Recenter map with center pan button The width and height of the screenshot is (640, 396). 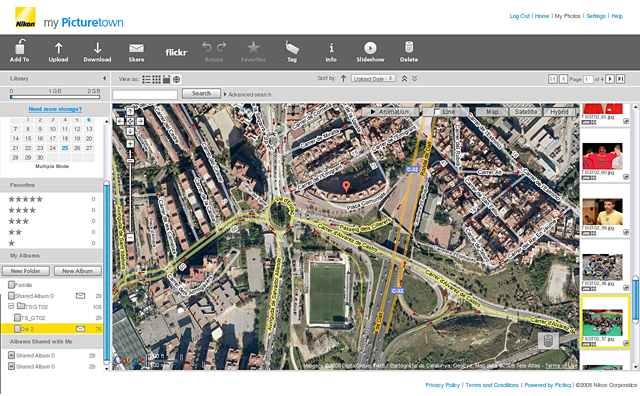pyautogui.click(x=130, y=121)
